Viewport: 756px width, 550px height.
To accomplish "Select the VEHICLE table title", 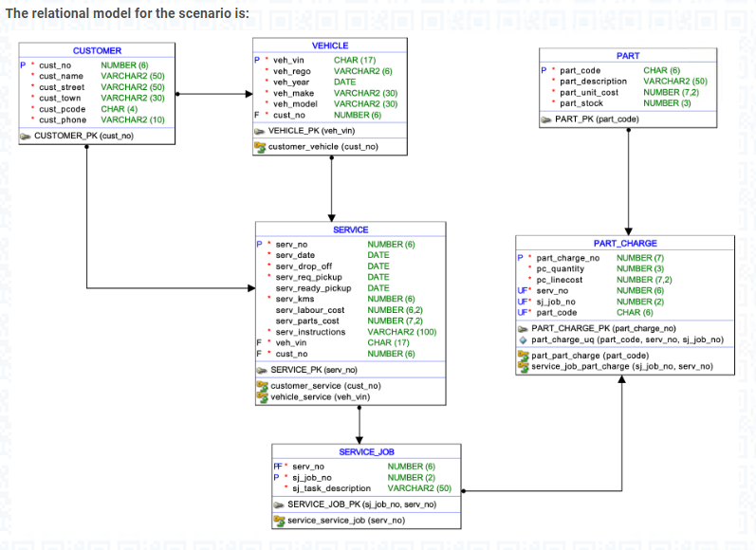I will (x=330, y=46).
